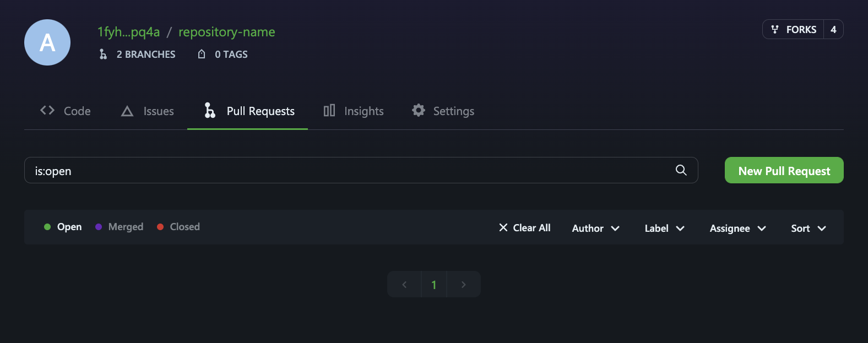Click the fork icon beside FORKS
This screenshot has width=868, height=343.
(775, 30)
